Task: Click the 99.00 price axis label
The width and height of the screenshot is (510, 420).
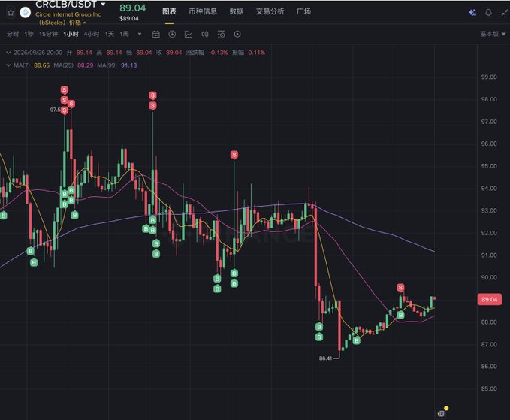Action: pos(489,77)
